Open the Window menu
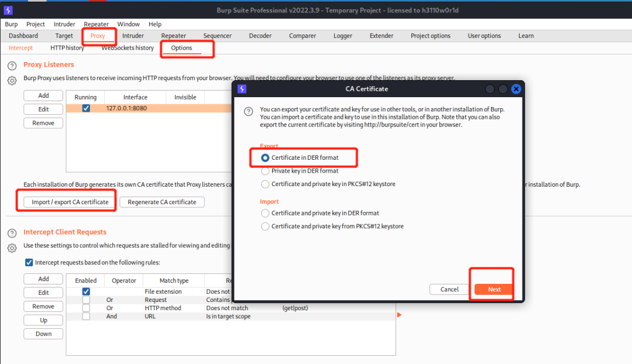632x364 pixels. coord(128,24)
